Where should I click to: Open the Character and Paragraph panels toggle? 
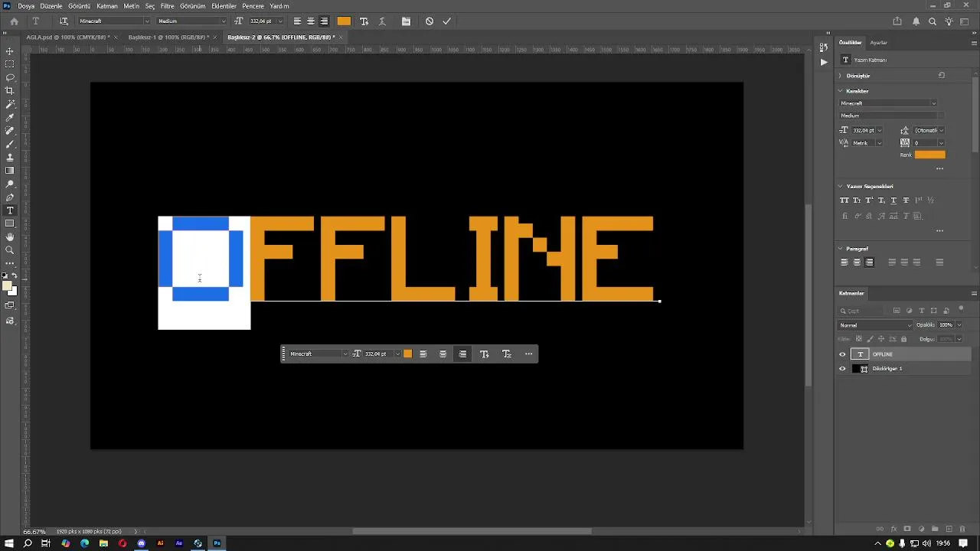click(406, 21)
